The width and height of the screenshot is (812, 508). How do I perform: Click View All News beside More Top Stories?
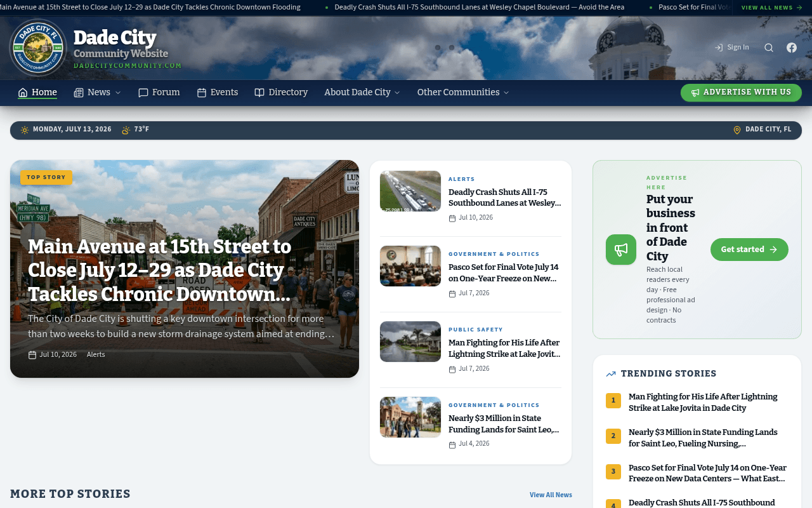pos(551,495)
